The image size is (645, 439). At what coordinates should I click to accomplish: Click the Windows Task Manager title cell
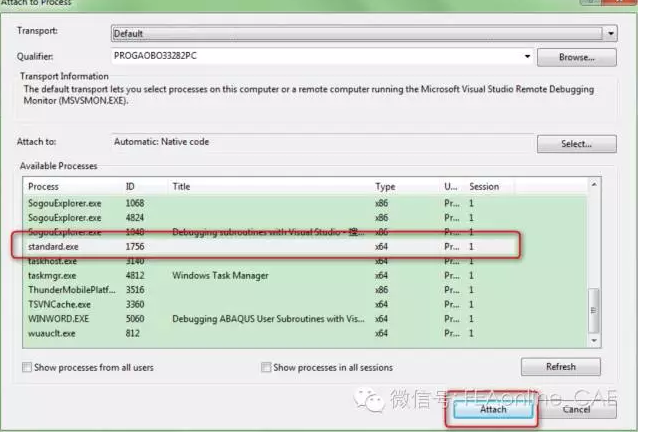click(x=220, y=275)
